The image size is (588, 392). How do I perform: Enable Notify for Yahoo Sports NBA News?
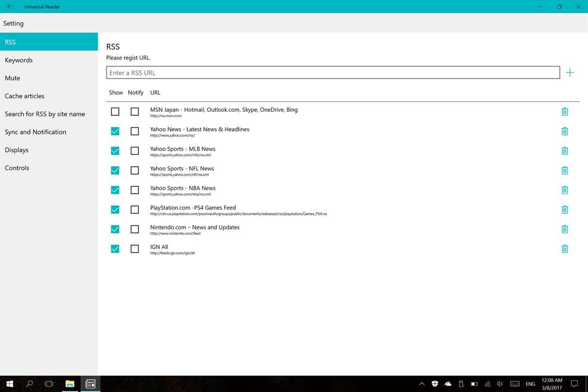[x=135, y=190]
